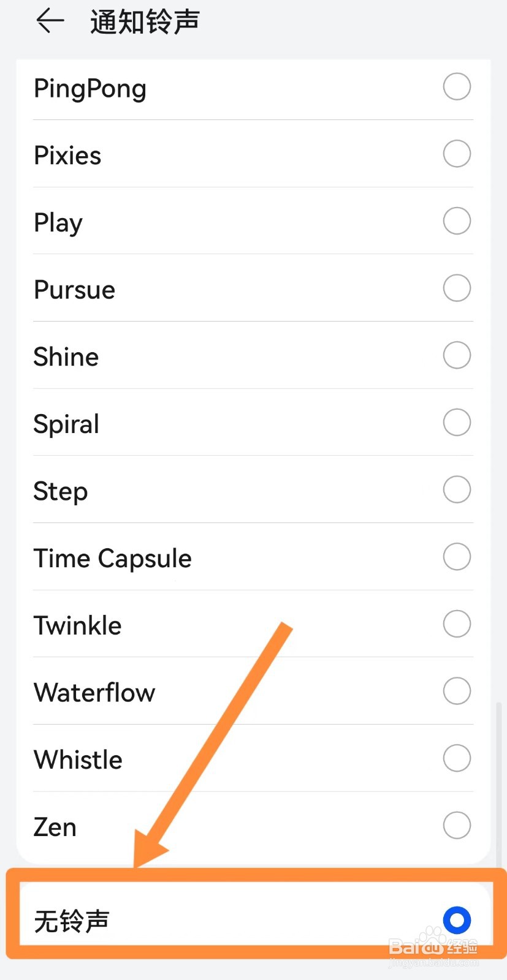Tap the Whistle ringtone label
The image size is (507, 980).
coord(78,760)
